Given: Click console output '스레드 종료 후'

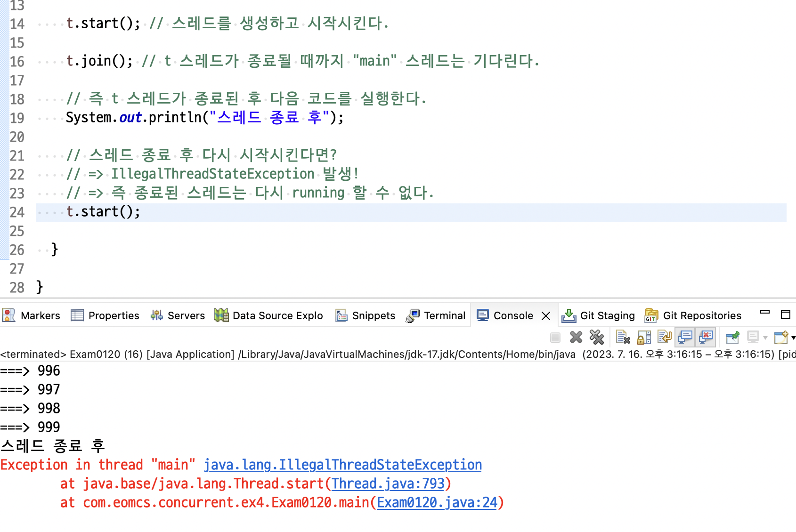Looking at the screenshot, I should coord(53,446).
